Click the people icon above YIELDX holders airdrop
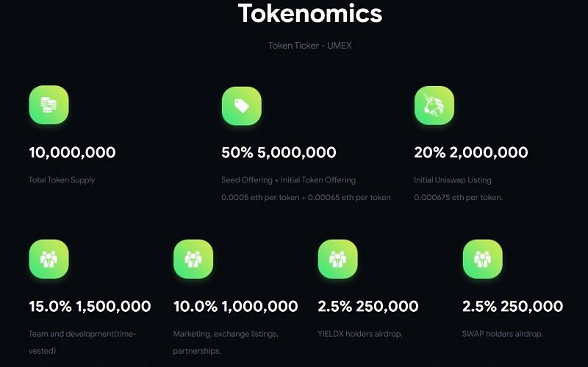The width and height of the screenshot is (588, 367). click(337, 259)
